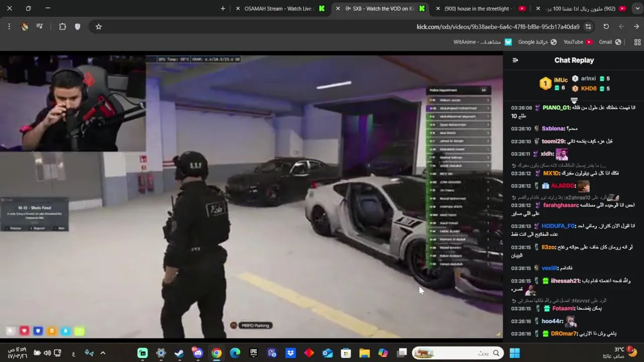Bookmark this page with the star icon
The image size is (644, 362).
click(99, 27)
